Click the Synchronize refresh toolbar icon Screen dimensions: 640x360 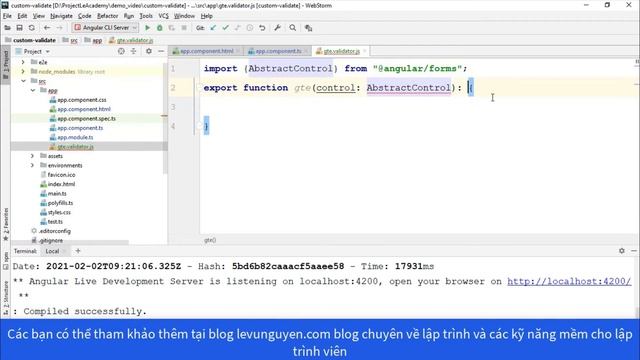point(31,28)
